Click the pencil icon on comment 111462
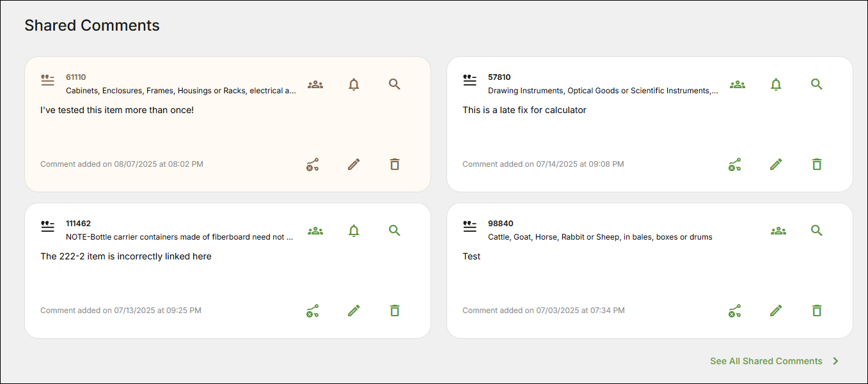Image resolution: width=868 pixels, height=384 pixels. coord(354,311)
